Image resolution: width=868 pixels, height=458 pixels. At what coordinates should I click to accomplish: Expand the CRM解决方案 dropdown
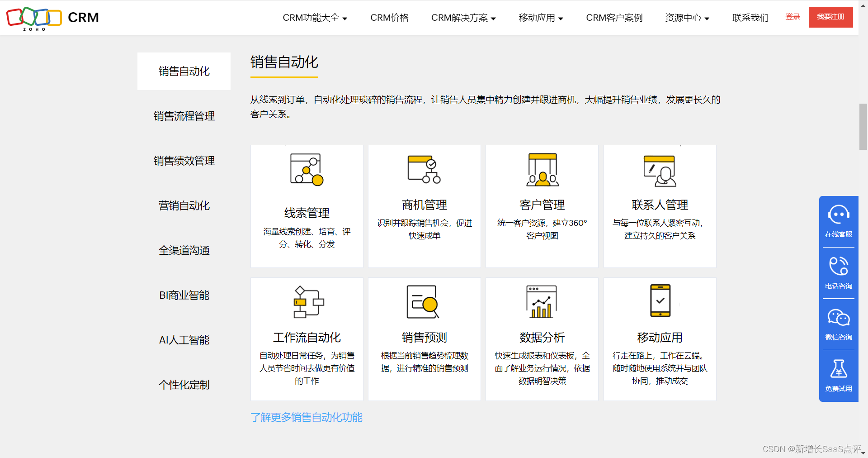(463, 18)
